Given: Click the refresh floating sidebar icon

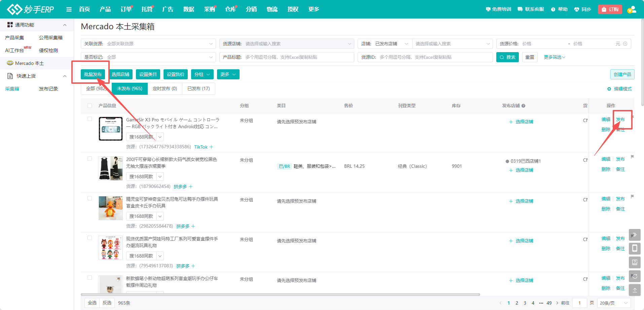Looking at the screenshot, I should [x=635, y=276].
